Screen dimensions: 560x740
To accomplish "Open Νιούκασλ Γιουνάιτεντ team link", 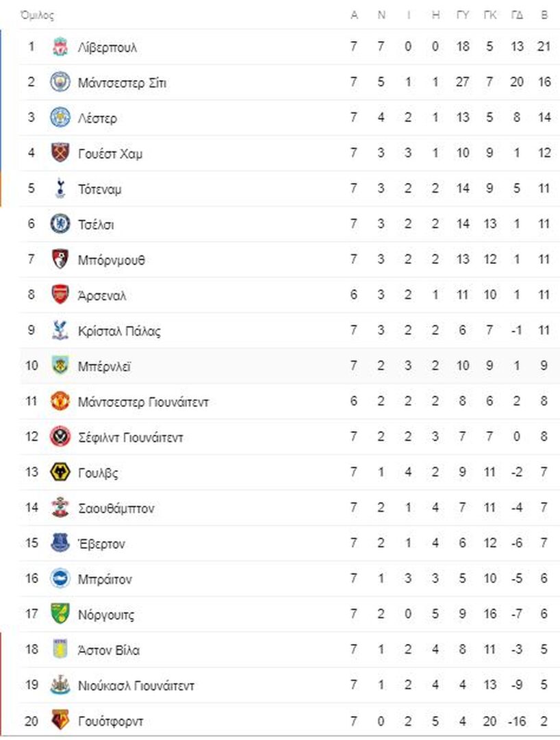I will 136,685.
